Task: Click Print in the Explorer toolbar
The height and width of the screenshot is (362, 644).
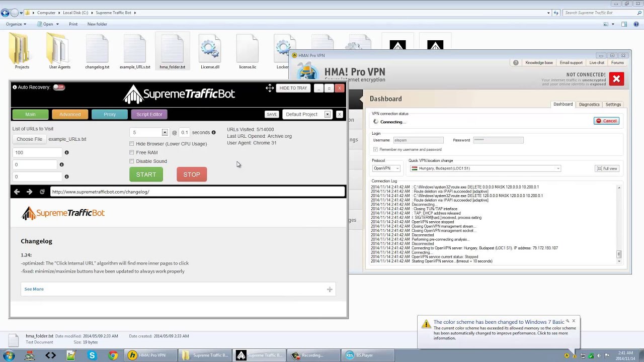Action: click(x=73, y=24)
